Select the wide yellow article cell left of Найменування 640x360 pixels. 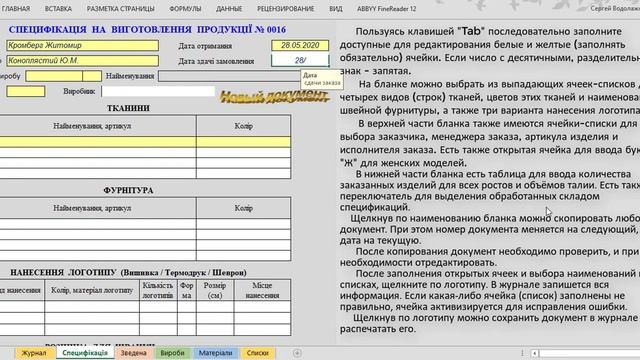point(54,76)
